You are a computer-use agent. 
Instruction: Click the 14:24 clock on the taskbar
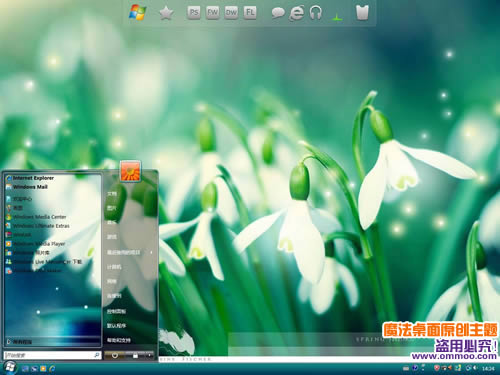tap(488, 368)
